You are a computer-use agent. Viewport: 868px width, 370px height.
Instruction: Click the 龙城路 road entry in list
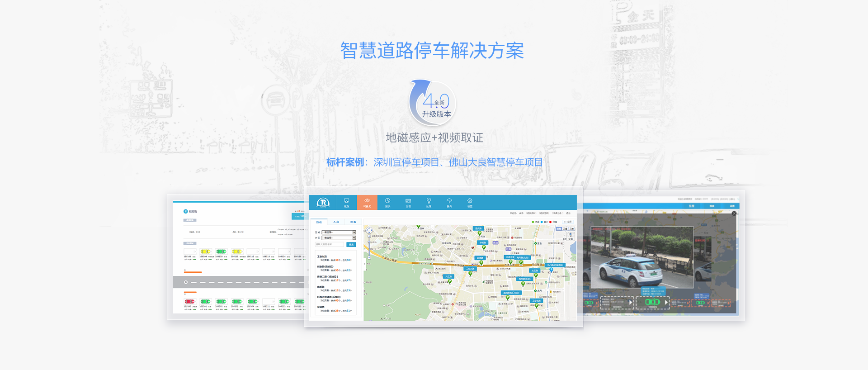tap(321, 307)
